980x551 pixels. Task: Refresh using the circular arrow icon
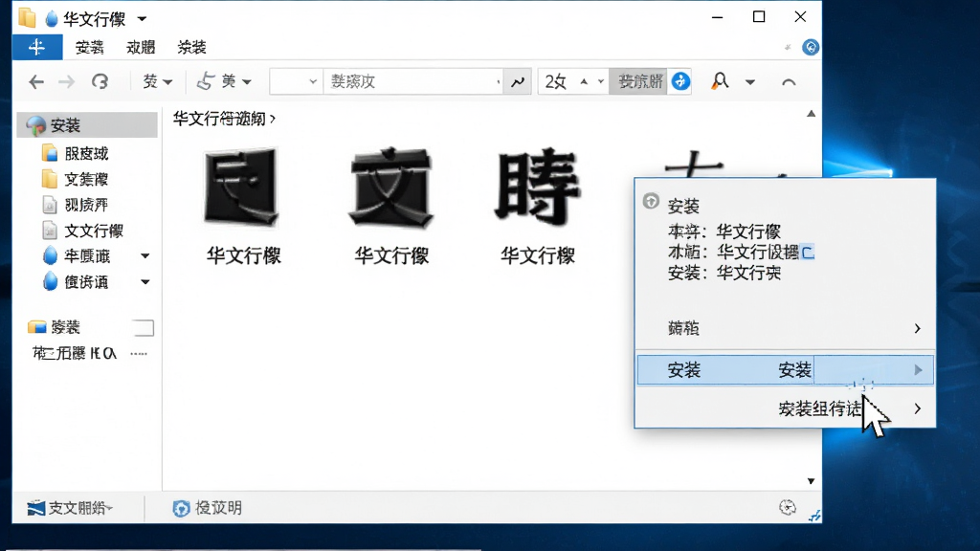[100, 82]
